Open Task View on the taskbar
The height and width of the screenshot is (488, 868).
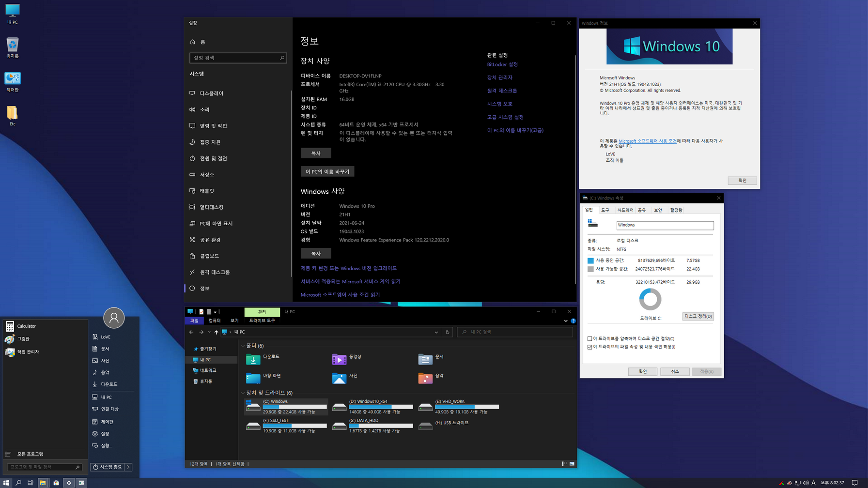point(31,483)
